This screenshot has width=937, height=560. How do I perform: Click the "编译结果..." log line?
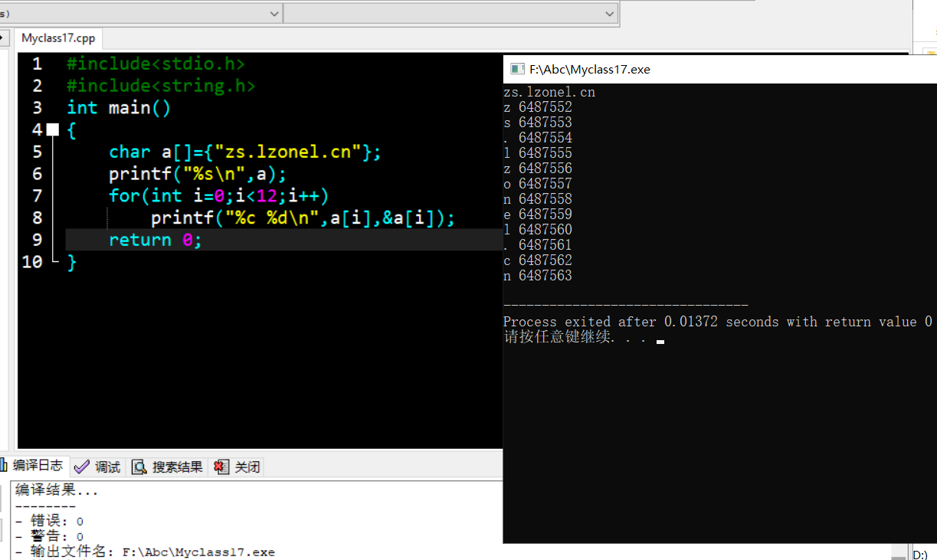[57, 490]
